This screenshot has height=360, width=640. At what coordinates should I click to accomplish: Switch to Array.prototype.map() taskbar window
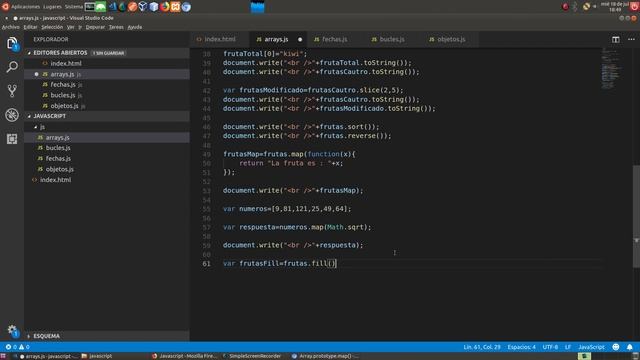(325, 356)
